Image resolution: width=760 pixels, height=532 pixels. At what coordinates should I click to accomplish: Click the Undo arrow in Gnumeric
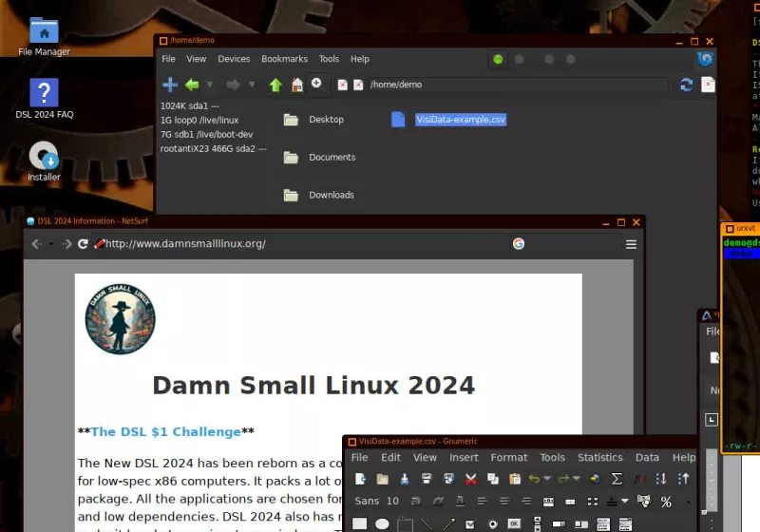(x=534, y=479)
